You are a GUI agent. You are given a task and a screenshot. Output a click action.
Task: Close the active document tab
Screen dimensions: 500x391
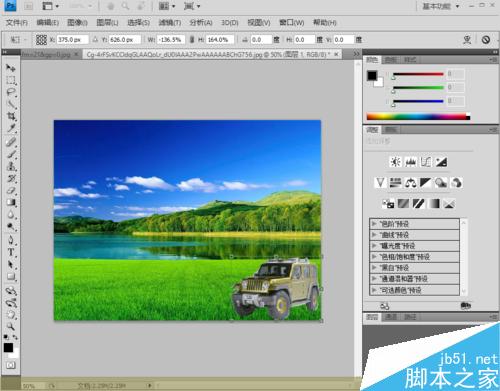tap(336, 54)
